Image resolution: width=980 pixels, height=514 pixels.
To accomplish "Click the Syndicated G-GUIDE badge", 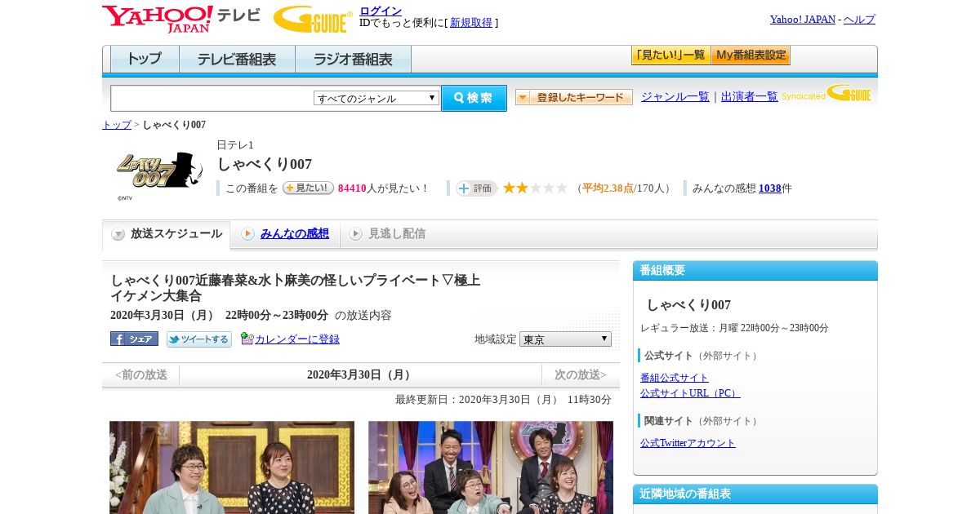I will [826, 94].
